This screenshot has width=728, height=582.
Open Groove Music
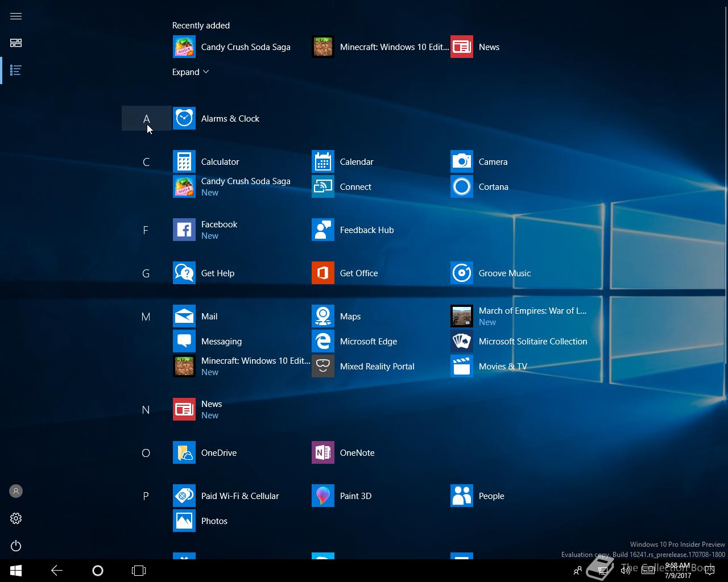[518, 273]
